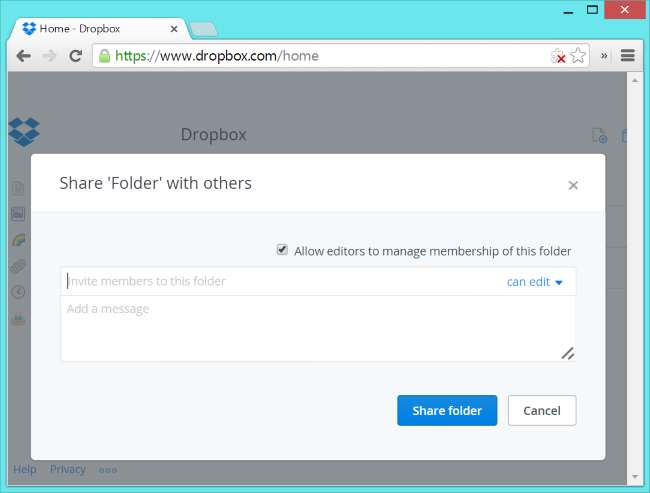This screenshot has width=650, height=493.
Task: Open the 'can edit' permission dropdown
Action: (535, 282)
